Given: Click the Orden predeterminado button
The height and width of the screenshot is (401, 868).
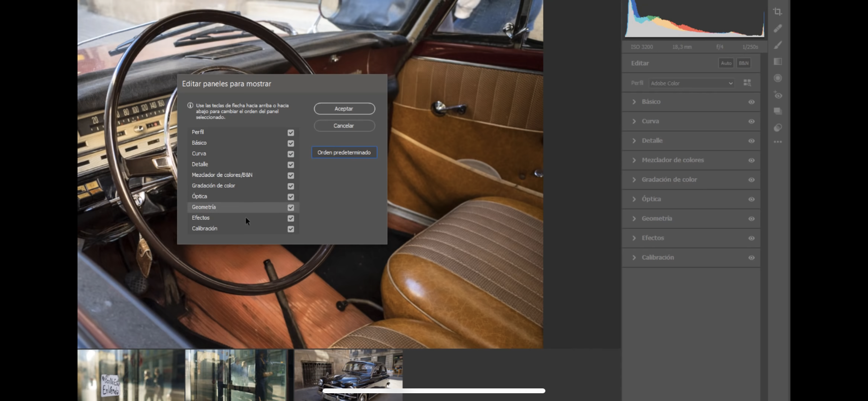Looking at the screenshot, I should [344, 153].
